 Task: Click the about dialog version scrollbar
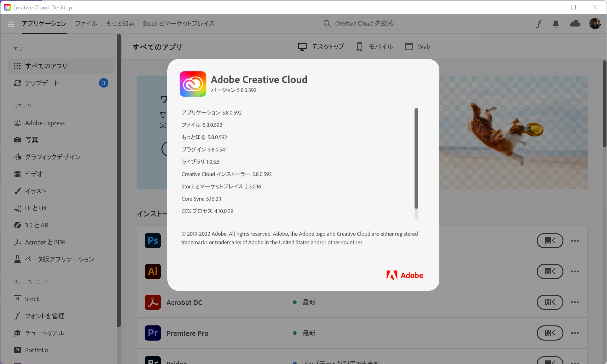(x=416, y=159)
